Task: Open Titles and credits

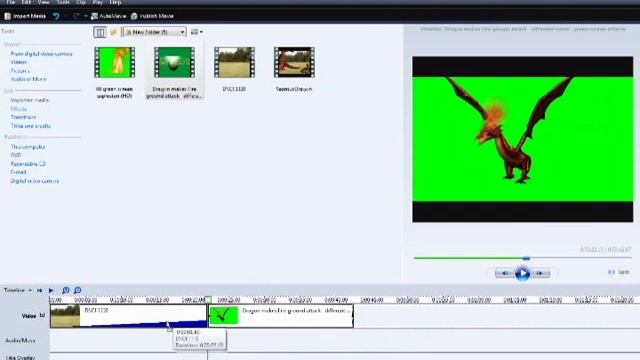Action: [x=31, y=126]
